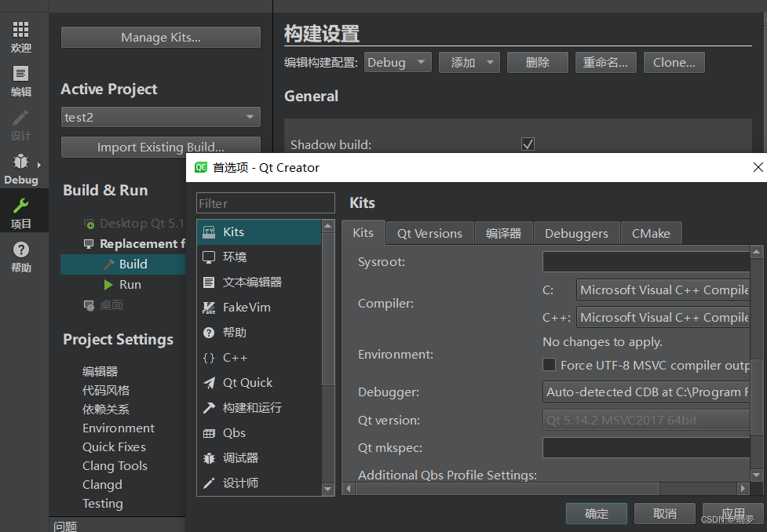The image size is (767, 532).
Task: Click the paper plane icon beside Qt Quick
Action: tap(209, 383)
